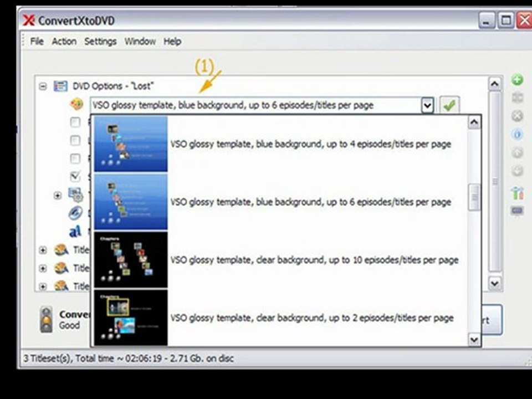This screenshot has width=532, height=399.
Task: Click the template list scrollbar thumb
Action: point(474,197)
